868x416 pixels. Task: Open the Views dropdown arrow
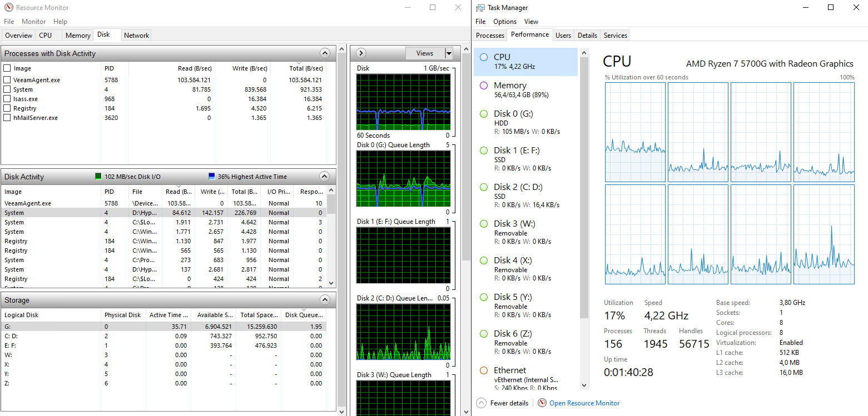click(449, 53)
